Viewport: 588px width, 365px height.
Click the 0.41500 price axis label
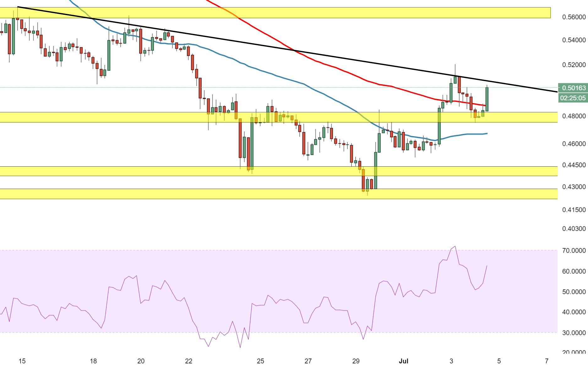pyautogui.click(x=574, y=210)
